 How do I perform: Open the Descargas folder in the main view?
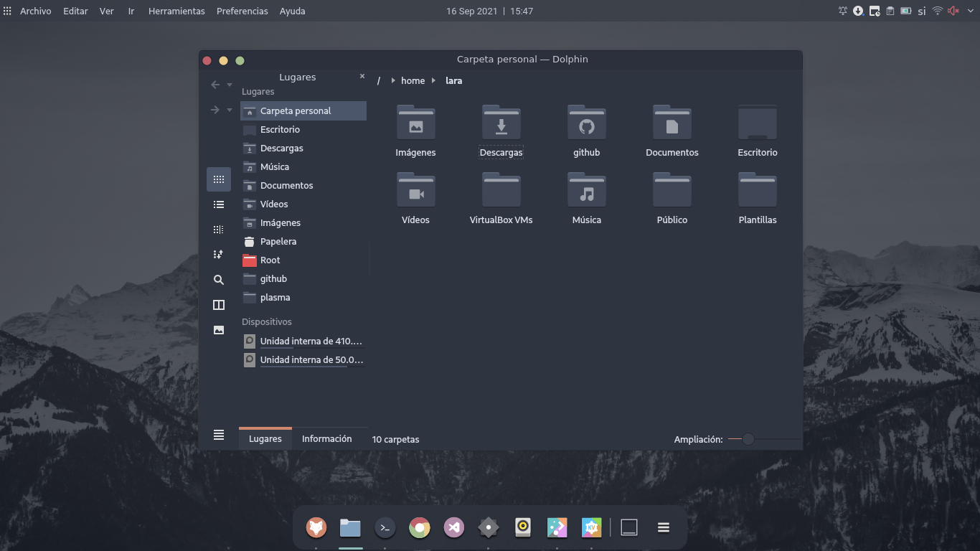point(501,123)
